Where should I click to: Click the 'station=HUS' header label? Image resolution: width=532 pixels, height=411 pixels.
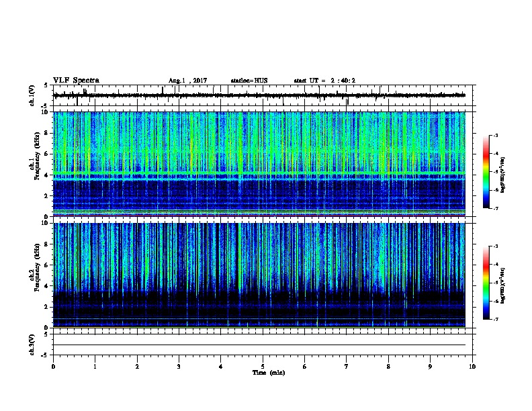coord(249,81)
